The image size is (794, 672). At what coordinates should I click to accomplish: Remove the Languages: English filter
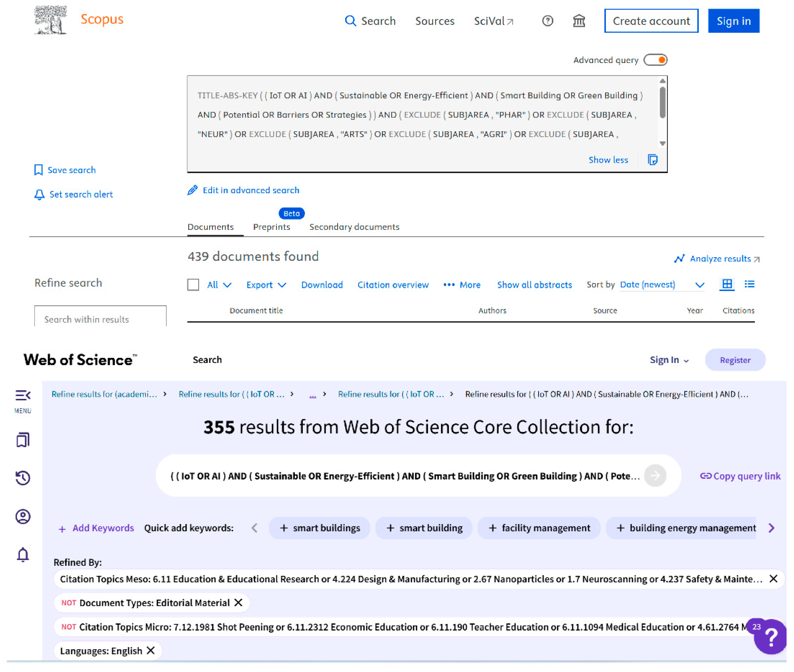(x=151, y=650)
